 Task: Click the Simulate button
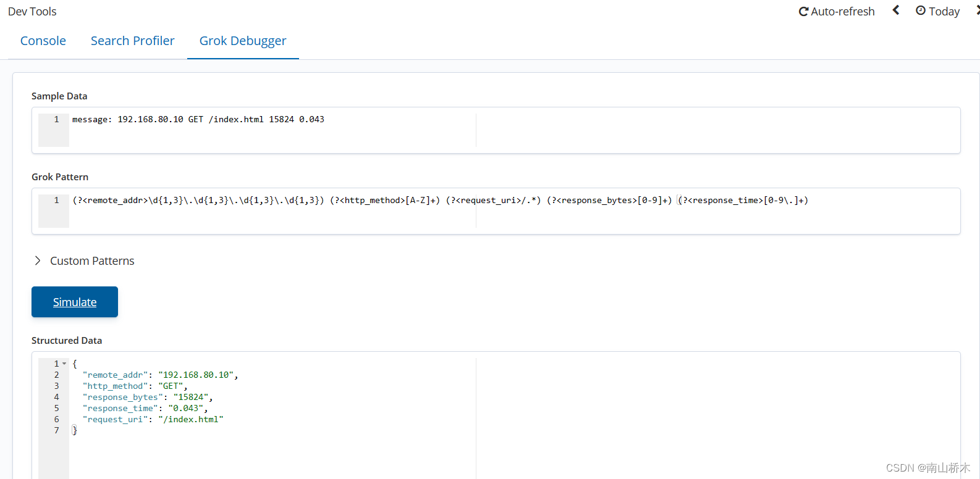tap(75, 302)
